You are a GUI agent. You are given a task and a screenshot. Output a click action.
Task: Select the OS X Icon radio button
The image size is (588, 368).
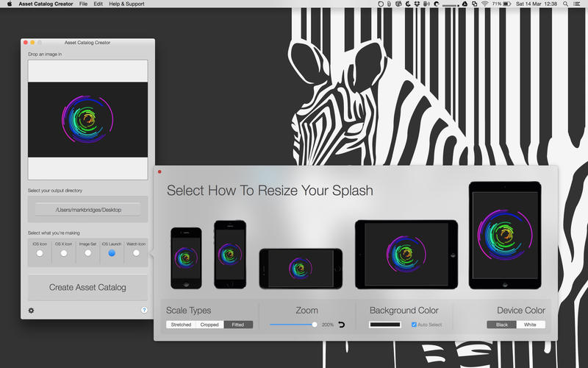64,253
